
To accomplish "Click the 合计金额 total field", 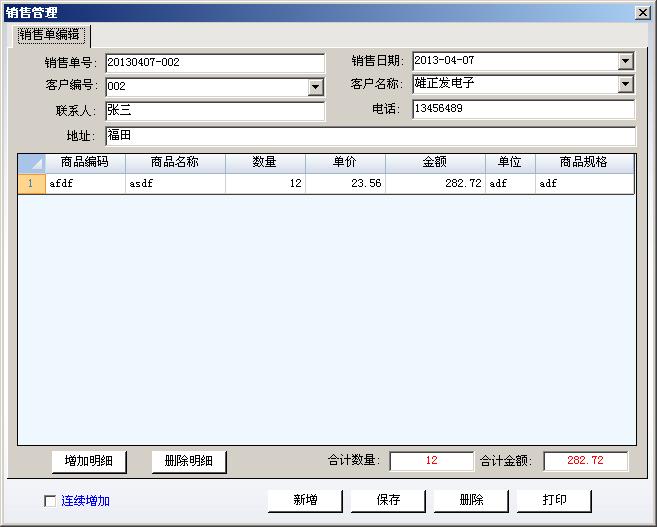I will pyautogui.click(x=585, y=461).
